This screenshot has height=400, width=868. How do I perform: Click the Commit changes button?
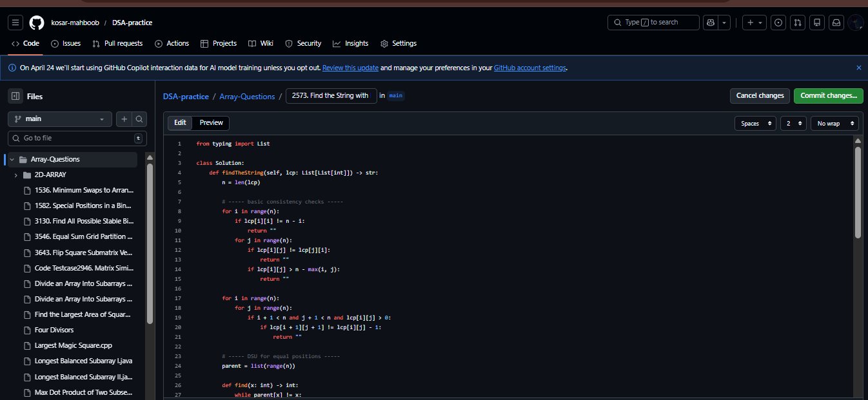828,96
